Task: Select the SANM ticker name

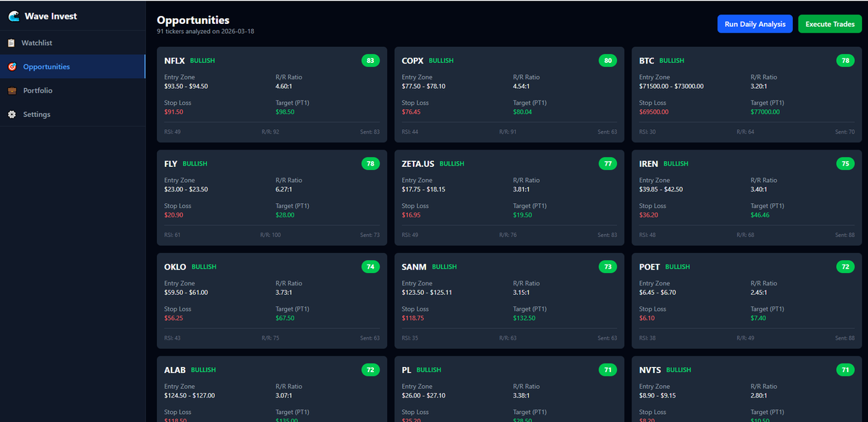Action: coord(414,267)
